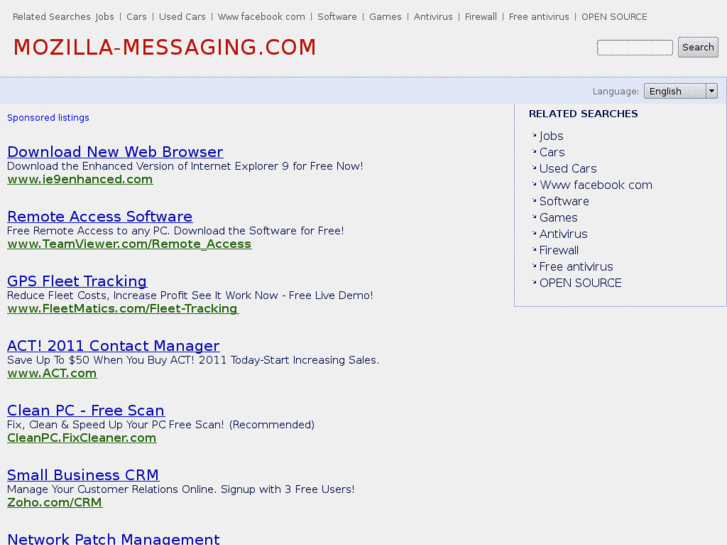Open the Clean PC - Free Scan ad
The width and height of the screenshot is (727, 545).
[x=86, y=410]
